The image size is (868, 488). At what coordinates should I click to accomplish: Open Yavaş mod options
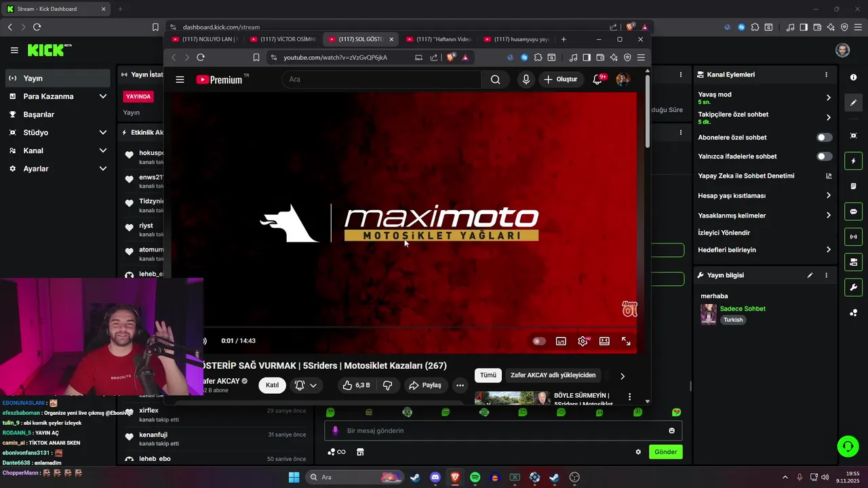tap(764, 98)
